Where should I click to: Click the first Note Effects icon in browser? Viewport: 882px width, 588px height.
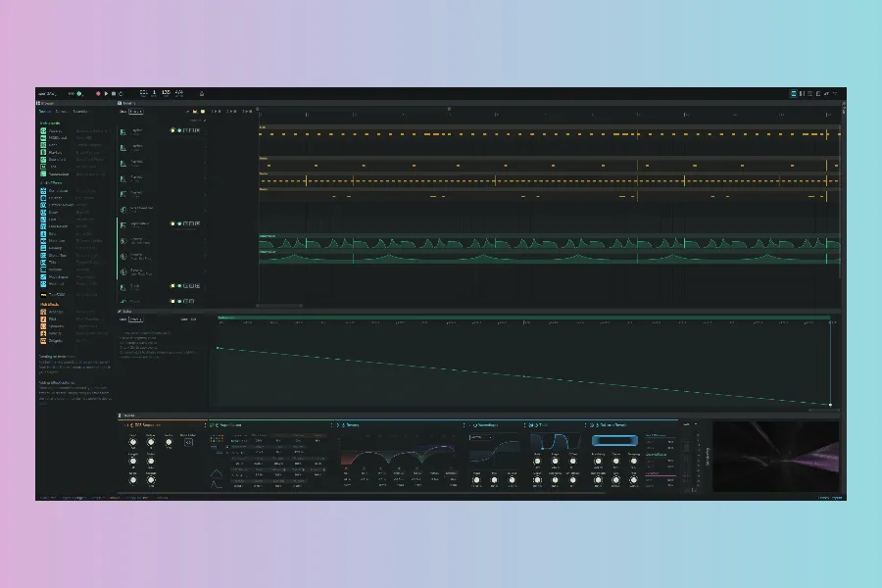pyautogui.click(x=44, y=312)
